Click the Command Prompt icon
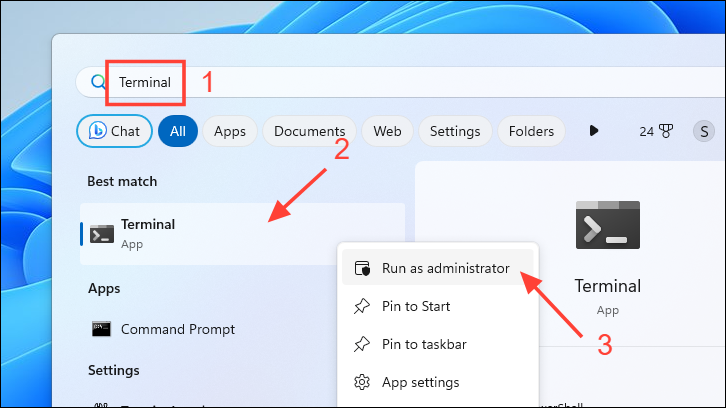Screen dimensions: 726x408 point(101,329)
